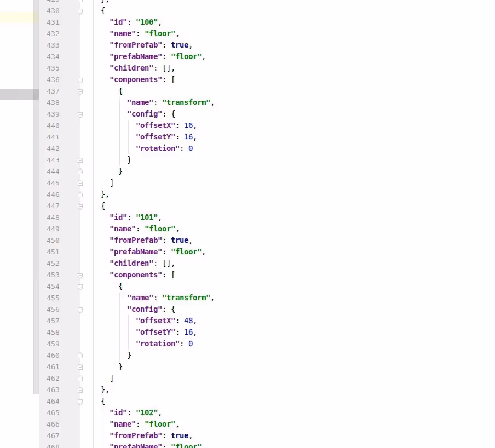Viewport: 495px width, 448px height.
Task: Collapse the object block starting at line 447
Action: (x=80, y=206)
